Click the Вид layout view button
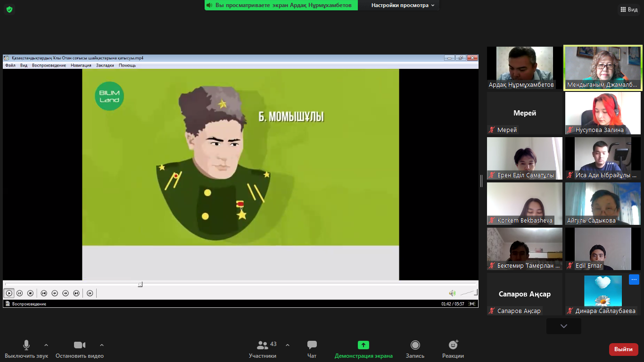 pos(629,9)
